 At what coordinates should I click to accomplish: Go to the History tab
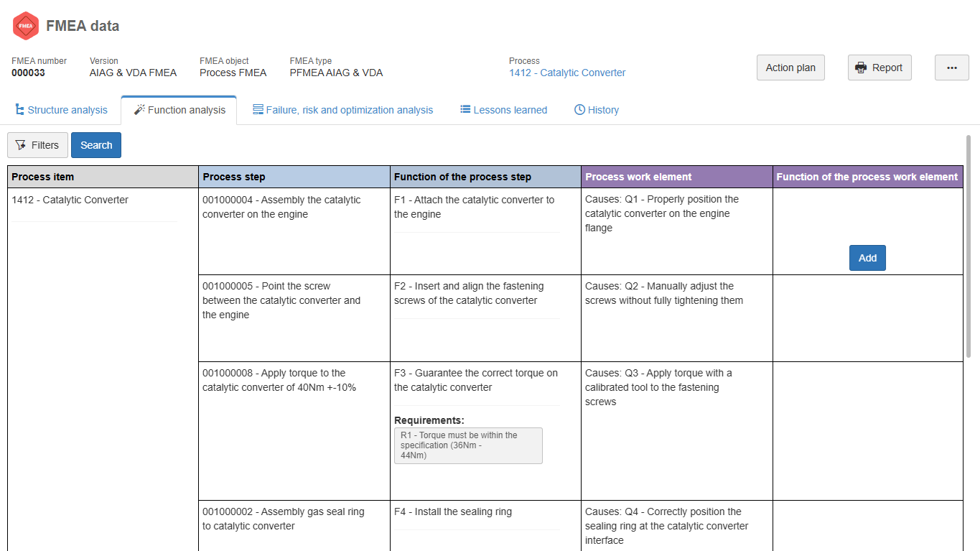click(x=596, y=110)
